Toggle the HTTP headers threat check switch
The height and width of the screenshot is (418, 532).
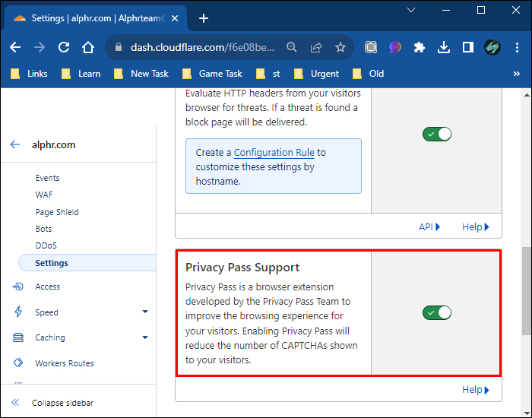click(x=437, y=134)
